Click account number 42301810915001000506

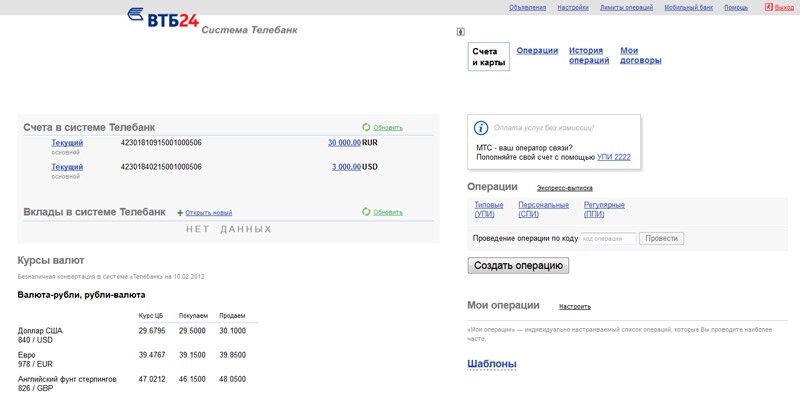(x=161, y=143)
